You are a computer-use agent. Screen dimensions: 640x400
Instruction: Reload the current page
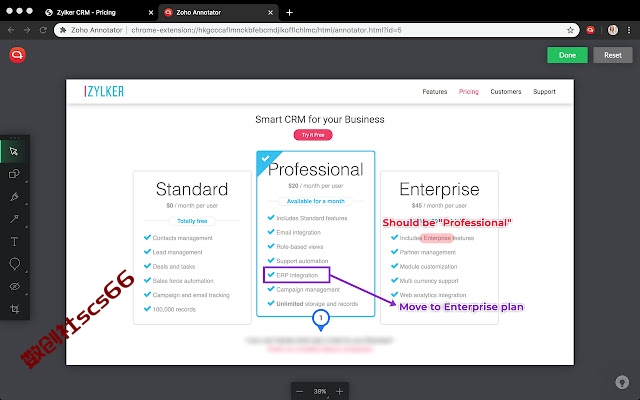pos(43,30)
